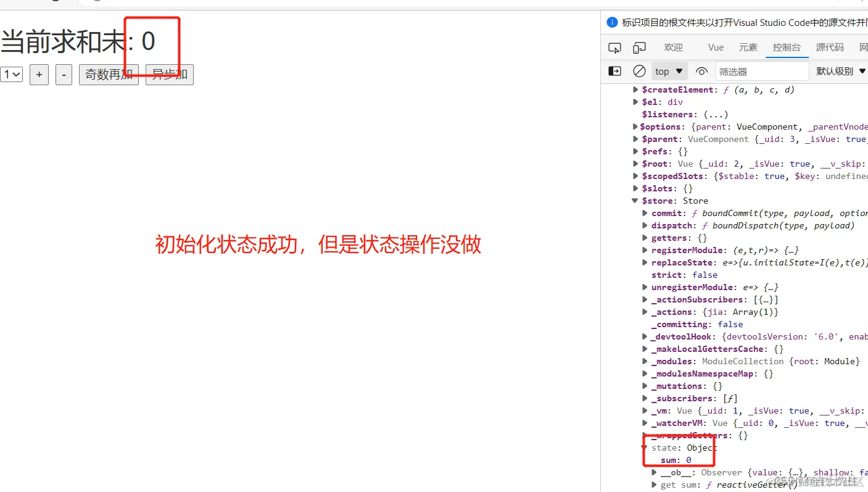Open the top JavaScript context dropdown

tap(670, 71)
